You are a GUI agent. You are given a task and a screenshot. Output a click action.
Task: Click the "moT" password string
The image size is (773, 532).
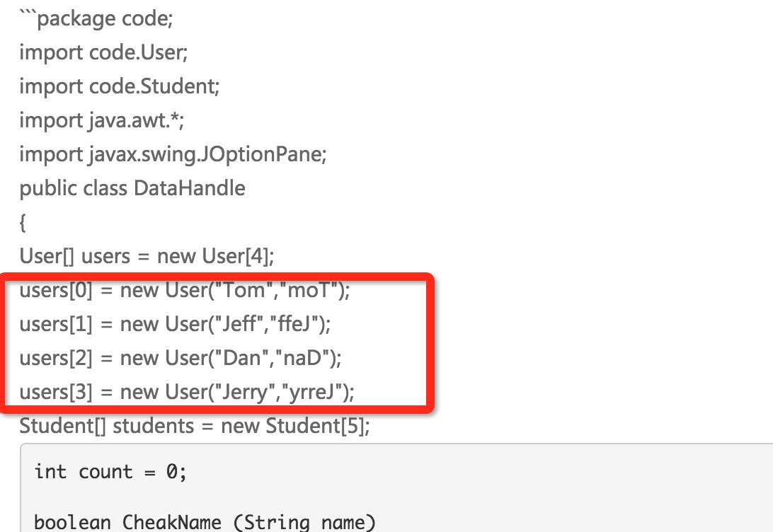coord(309,291)
